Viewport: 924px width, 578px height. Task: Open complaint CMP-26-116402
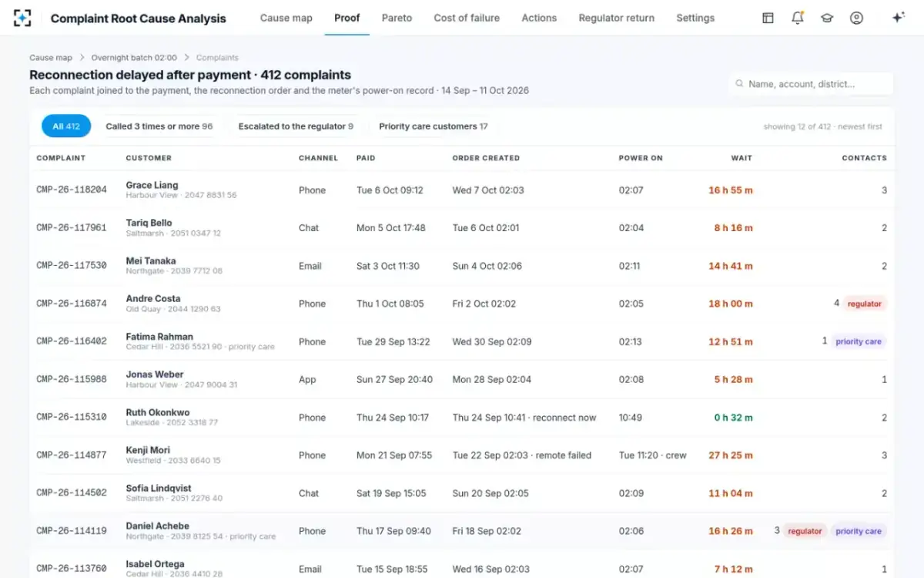tap(72, 341)
